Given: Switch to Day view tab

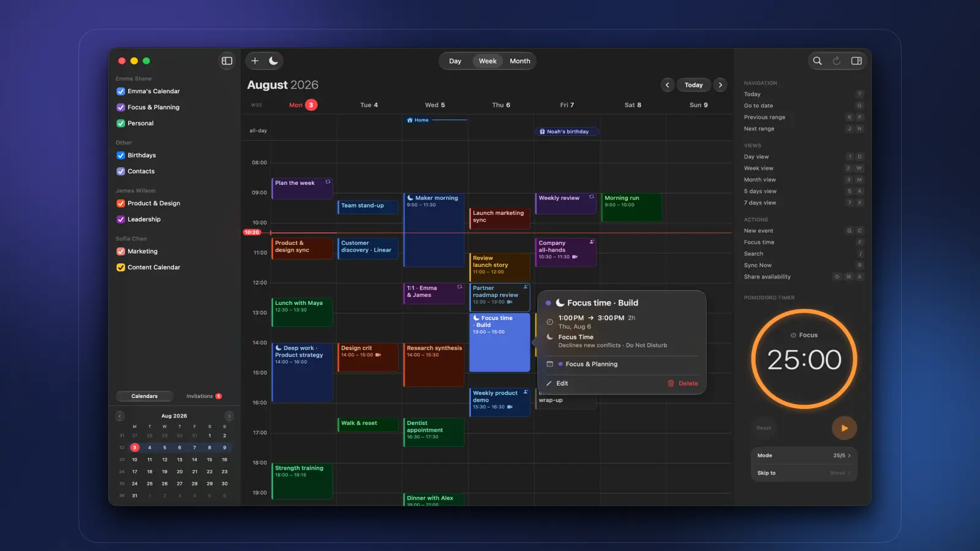Looking at the screenshot, I should click(x=455, y=61).
